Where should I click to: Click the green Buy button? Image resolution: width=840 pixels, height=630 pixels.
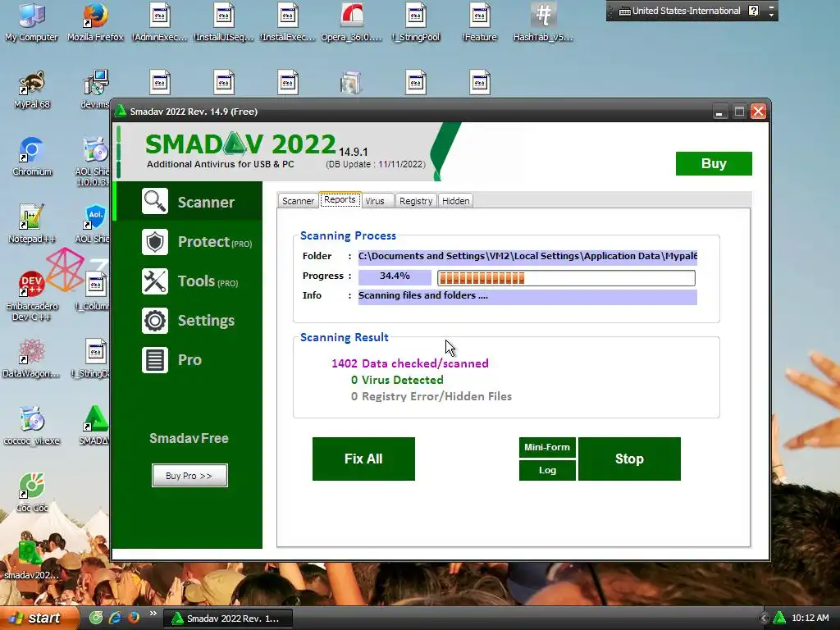714,163
